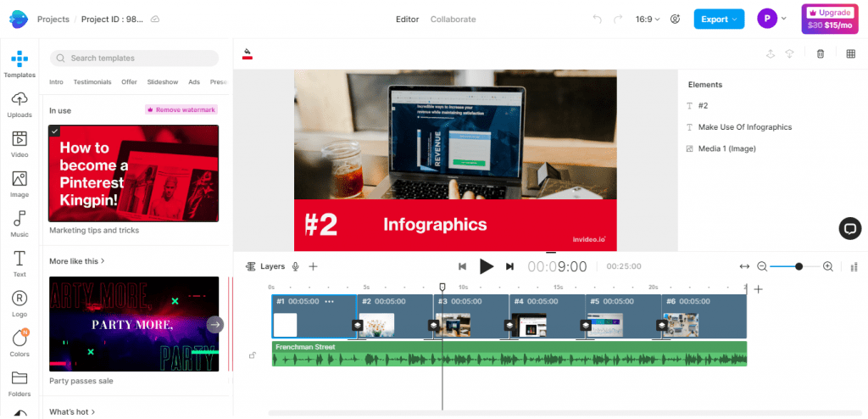Select the Offer template category
This screenshot has height=419, width=868.
point(129,82)
